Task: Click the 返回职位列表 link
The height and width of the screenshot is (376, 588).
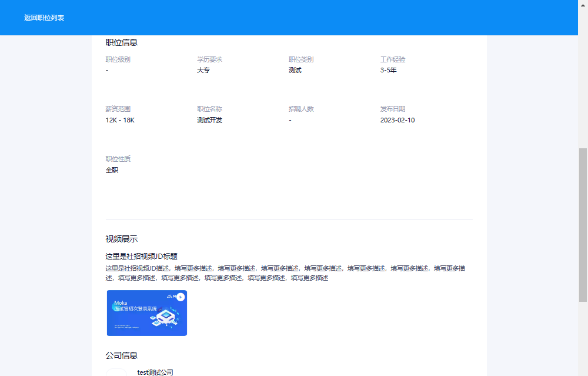Action: (44, 18)
